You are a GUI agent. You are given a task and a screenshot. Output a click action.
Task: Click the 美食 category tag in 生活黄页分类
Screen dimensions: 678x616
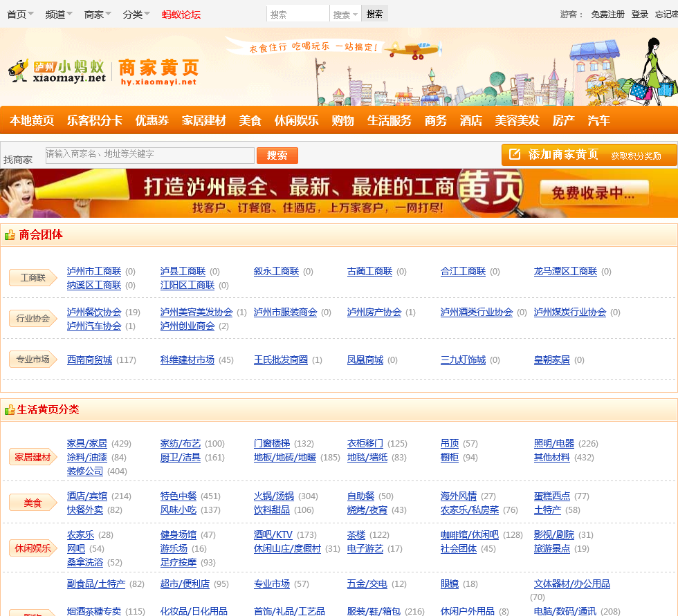(x=33, y=503)
